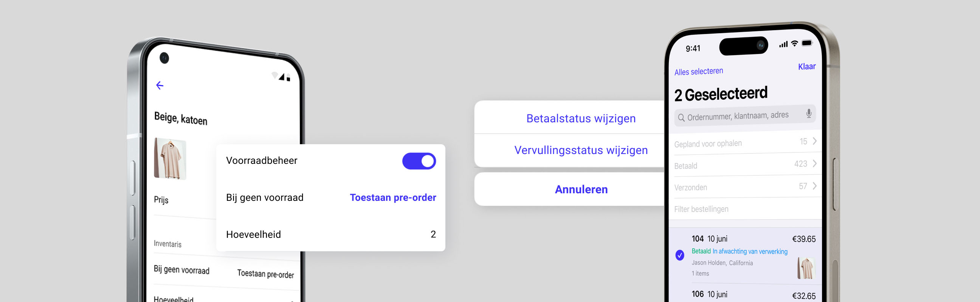
Task: Open the Toestaan pre-order setting in card
Action: (x=392, y=197)
